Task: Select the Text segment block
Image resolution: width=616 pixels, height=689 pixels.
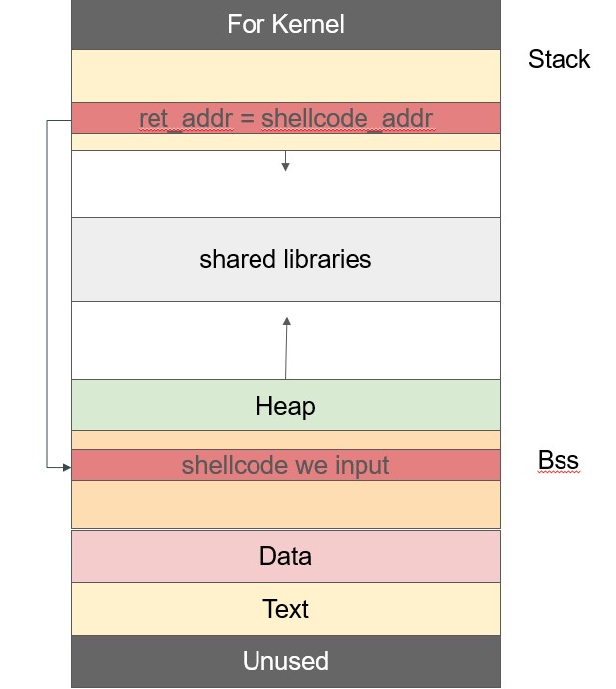Action: (286, 609)
